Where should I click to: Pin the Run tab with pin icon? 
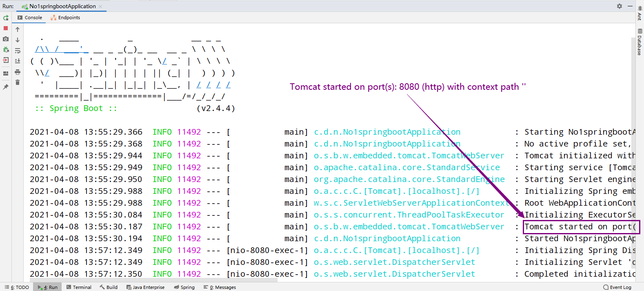pos(6,87)
